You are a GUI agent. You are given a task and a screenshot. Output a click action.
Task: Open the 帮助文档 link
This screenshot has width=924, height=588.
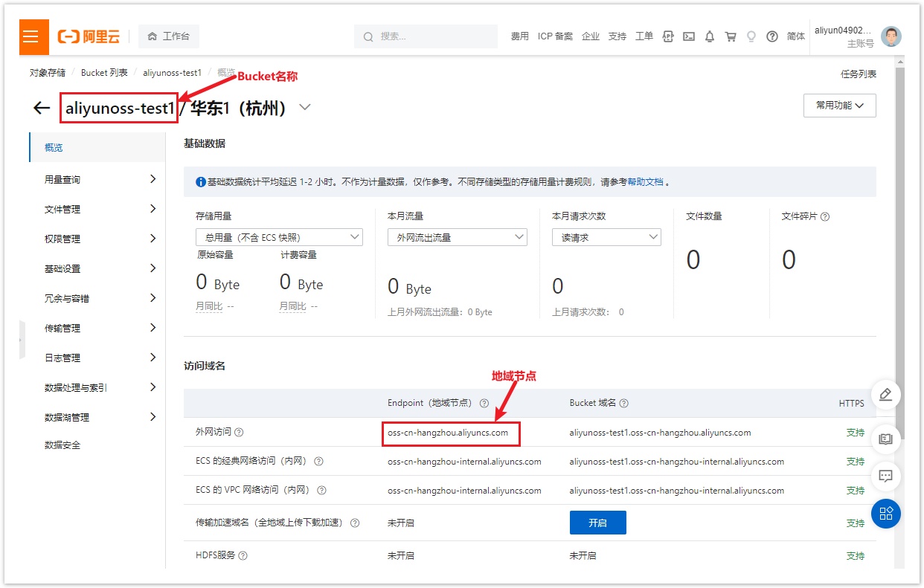tap(645, 181)
